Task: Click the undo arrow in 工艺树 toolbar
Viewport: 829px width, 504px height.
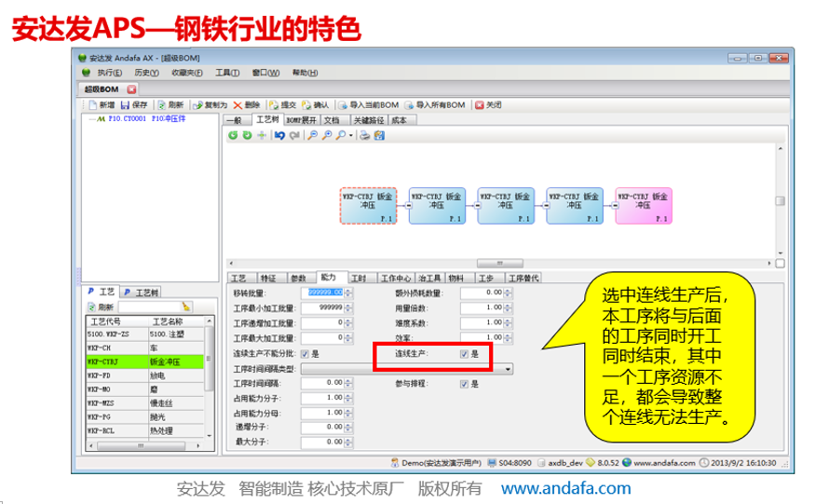Action: click(279, 135)
